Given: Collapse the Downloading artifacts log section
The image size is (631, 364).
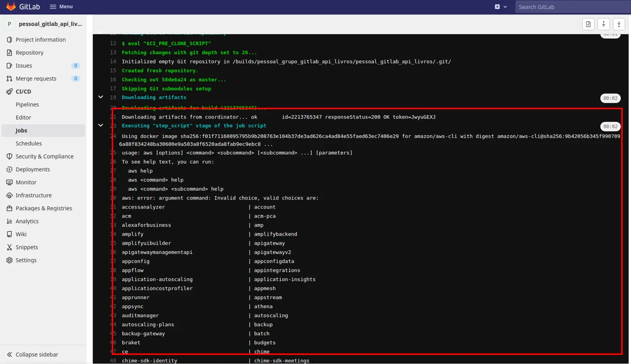Looking at the screenshot, I should click(101, 97).
